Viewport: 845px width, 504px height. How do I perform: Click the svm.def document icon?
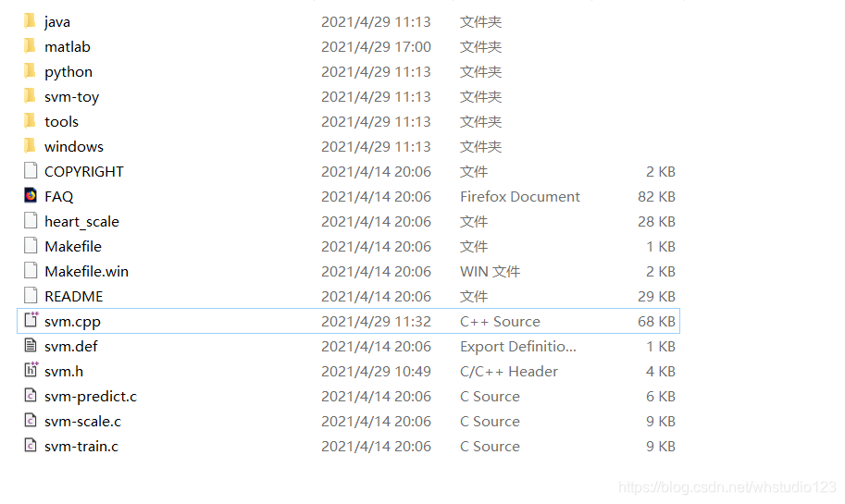click(31, 345)
